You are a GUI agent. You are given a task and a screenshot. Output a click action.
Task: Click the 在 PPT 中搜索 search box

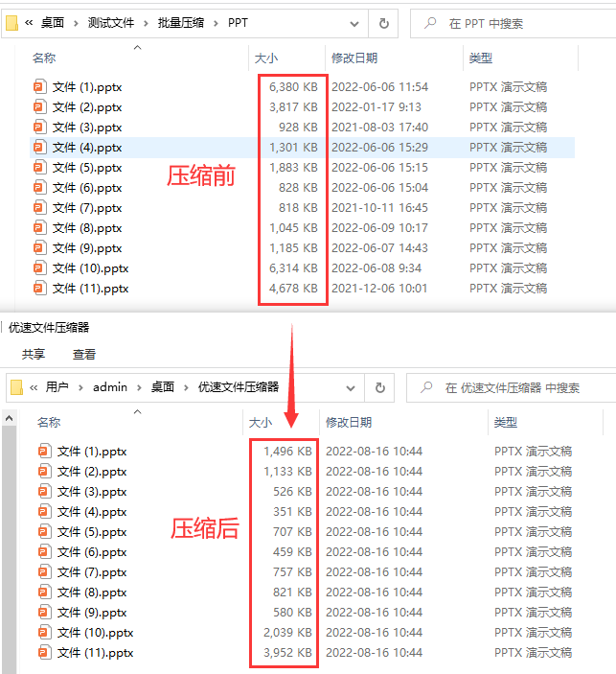point(513,24)
